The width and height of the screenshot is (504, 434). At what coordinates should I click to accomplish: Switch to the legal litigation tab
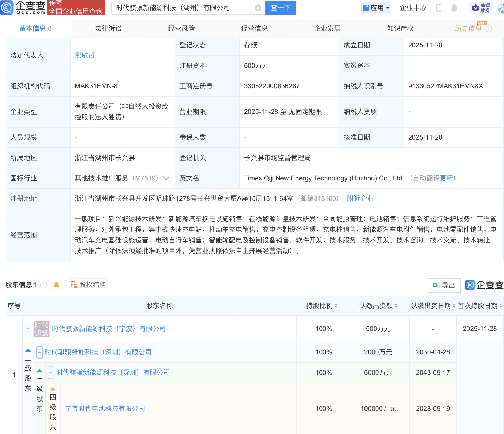(108, 28)
